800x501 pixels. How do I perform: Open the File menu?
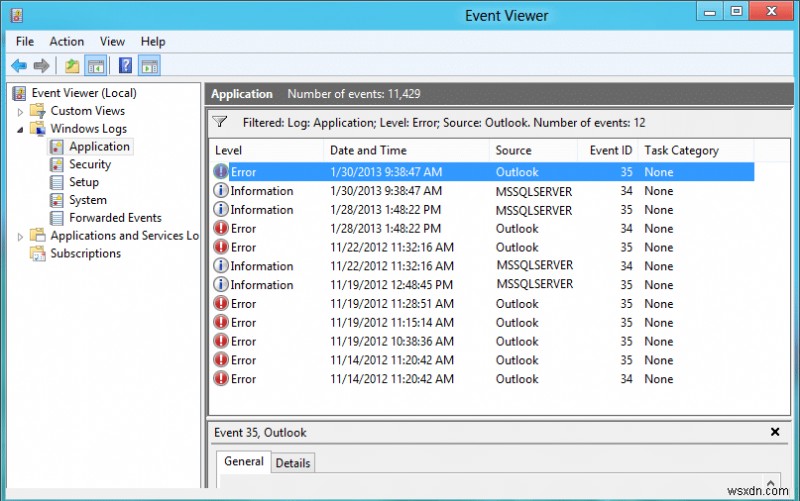[24, 41]
